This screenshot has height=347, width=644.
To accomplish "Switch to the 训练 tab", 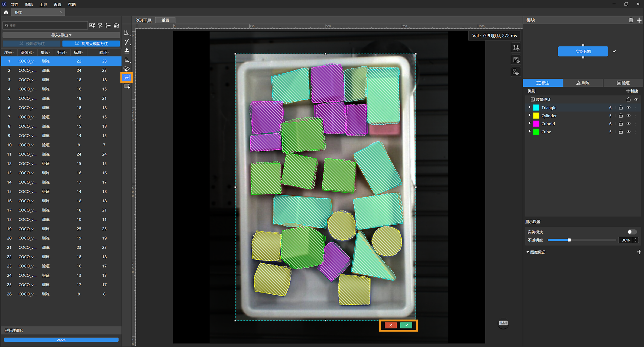I will pyautogui.click(x=583, y=83).
